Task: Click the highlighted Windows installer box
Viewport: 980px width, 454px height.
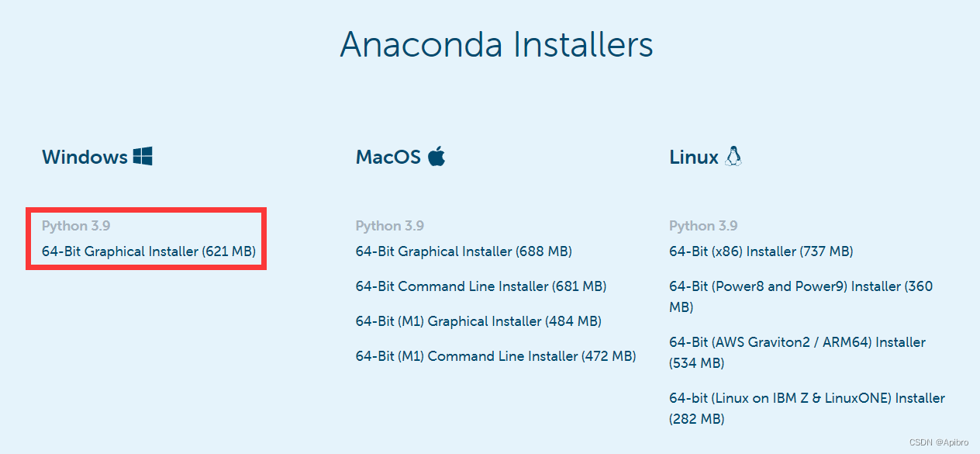Action: (x=146, y=238)
